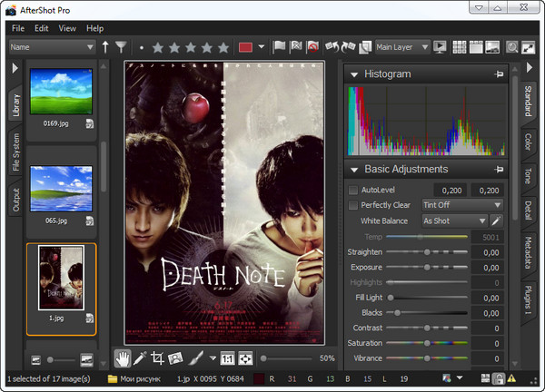Clear flag on the image

coord(296,47)
